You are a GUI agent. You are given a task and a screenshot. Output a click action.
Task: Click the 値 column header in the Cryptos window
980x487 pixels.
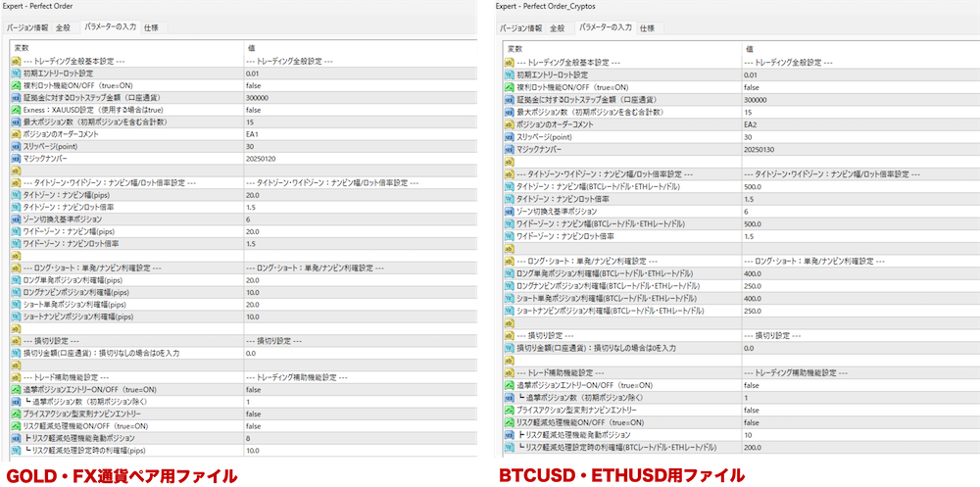pos(750,47)
